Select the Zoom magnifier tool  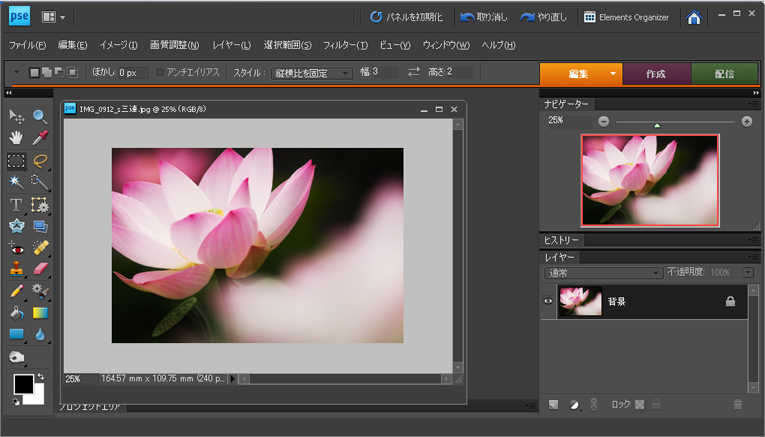point(40,117)
